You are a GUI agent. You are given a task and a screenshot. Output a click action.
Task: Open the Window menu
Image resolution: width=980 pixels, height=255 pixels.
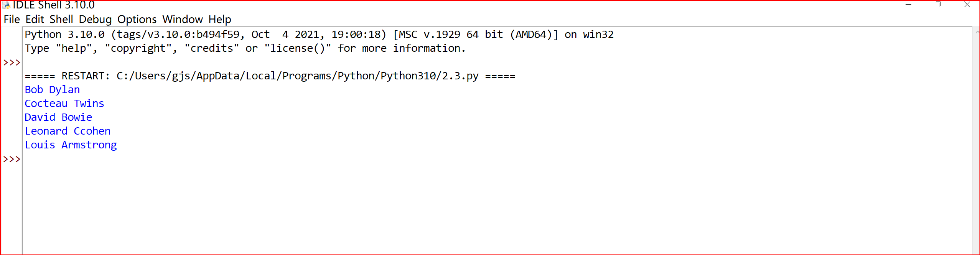point(183,19)
